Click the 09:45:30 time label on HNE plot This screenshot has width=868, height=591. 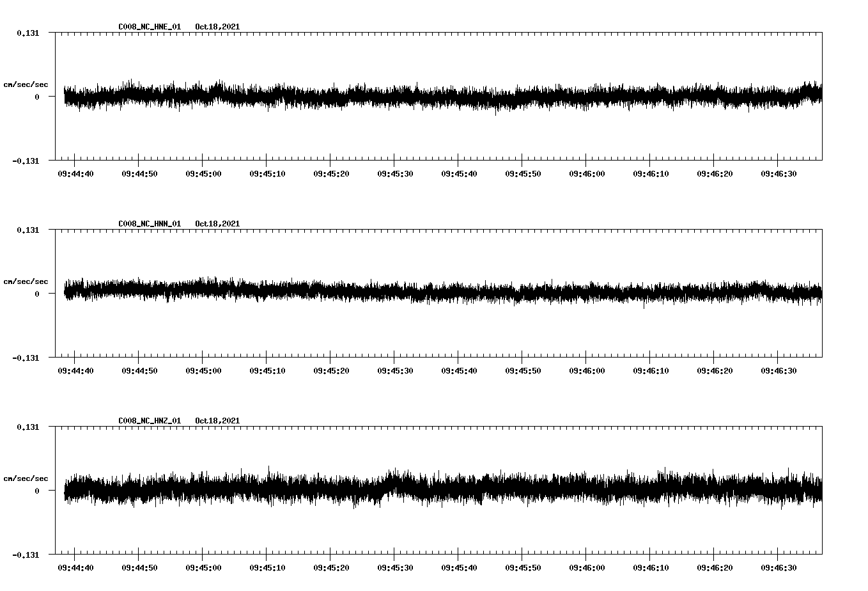pyautogui.click(x=395, y=174)
